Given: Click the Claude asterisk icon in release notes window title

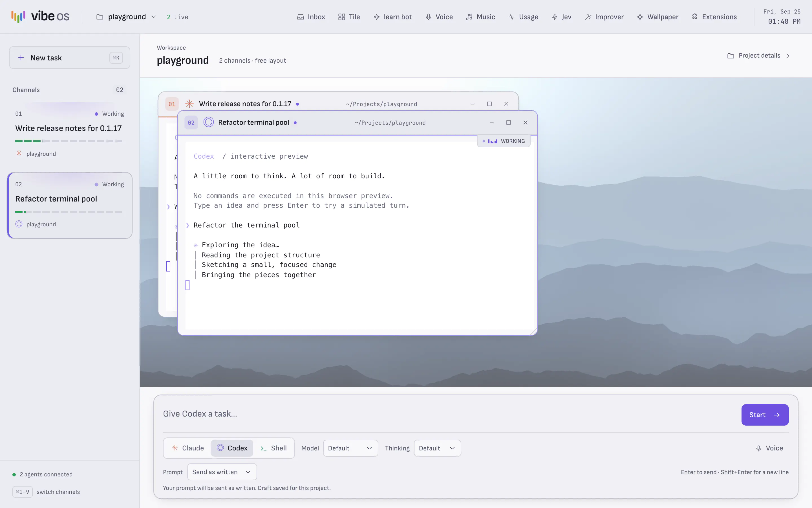Looking at the screenshot, I should pos(189,104).
